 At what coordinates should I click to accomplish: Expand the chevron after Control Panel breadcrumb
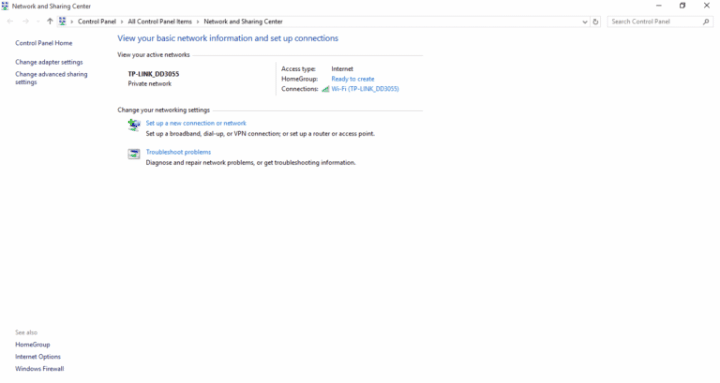point(122,22)
